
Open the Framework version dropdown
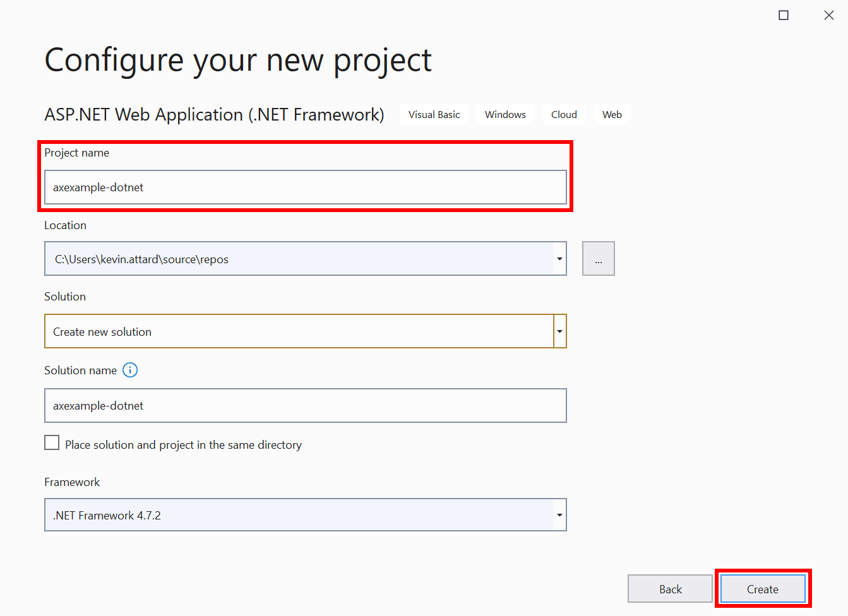coord(559,514)
